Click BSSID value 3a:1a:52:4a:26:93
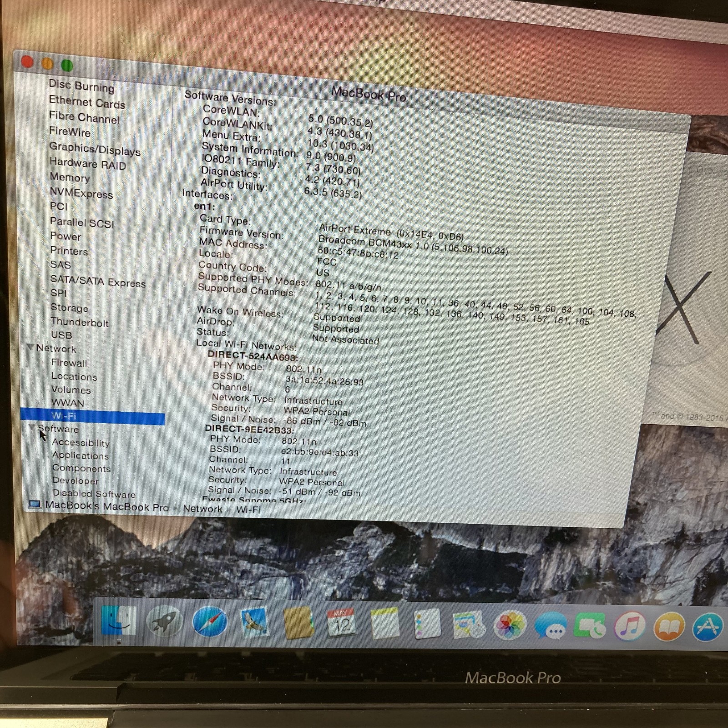Image resolution: width=728 pixels, height=728 pixels. pyautogui.click(x=324, y=380)
